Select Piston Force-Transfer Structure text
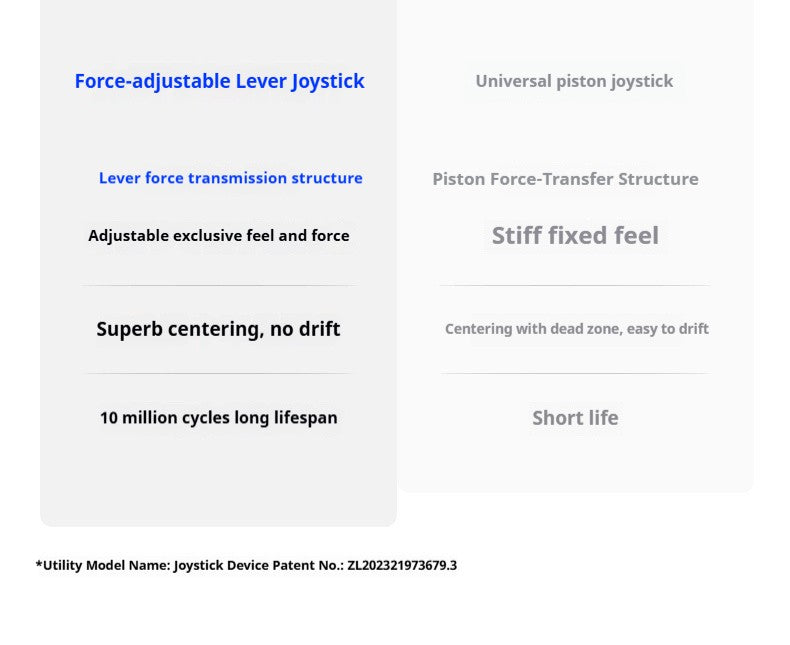 click(x=565, y=179)
